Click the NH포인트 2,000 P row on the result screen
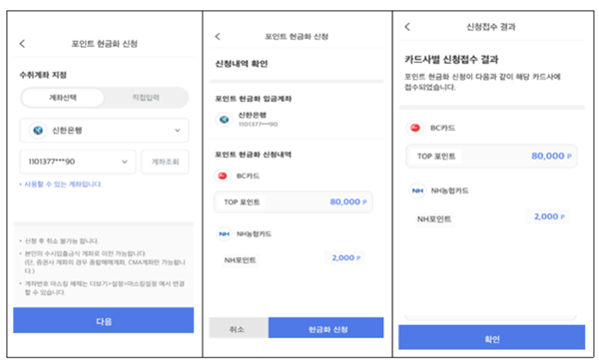 click(491, 217)
